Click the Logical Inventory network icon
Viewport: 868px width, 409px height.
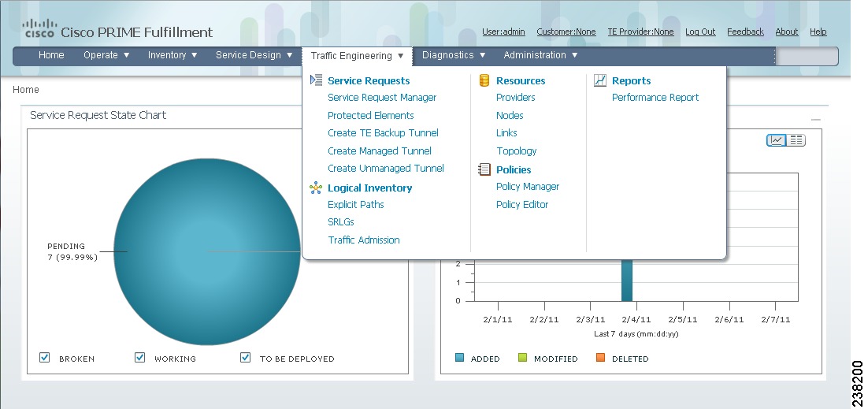point(316,188)
